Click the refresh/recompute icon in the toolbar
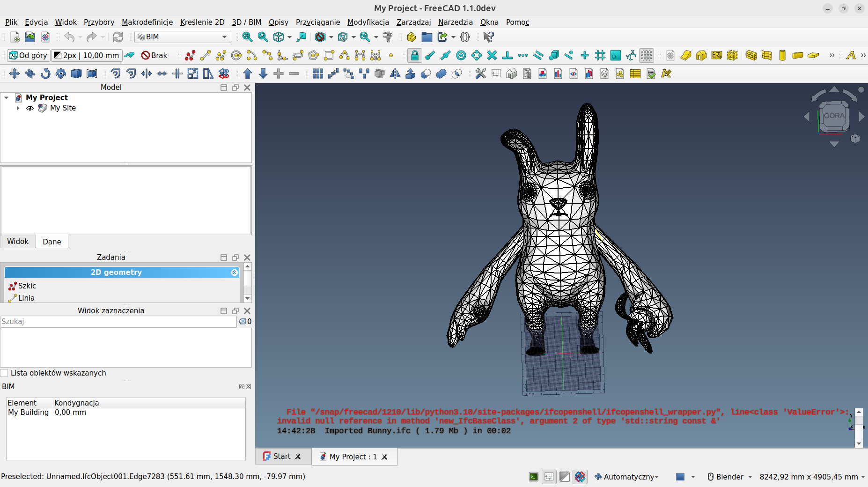This screenshot has height=487, width=868. [x=118, y=37]
